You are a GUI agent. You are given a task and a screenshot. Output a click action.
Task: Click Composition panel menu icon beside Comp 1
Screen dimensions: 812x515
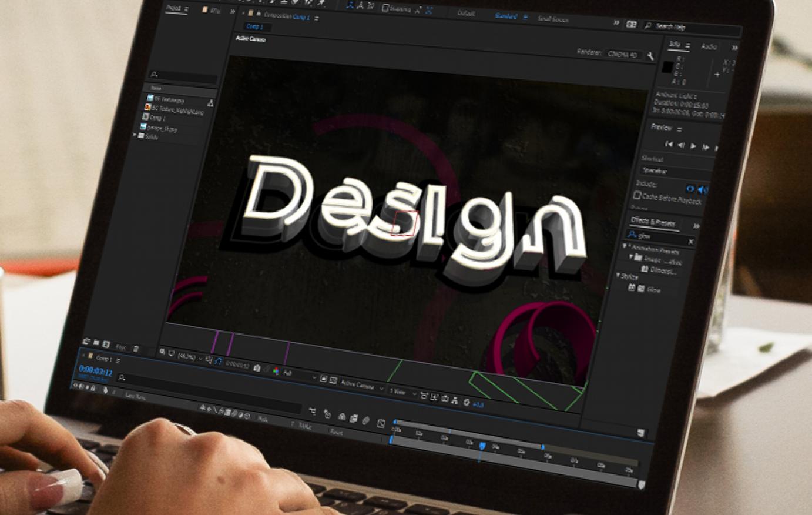coord(316,18)
